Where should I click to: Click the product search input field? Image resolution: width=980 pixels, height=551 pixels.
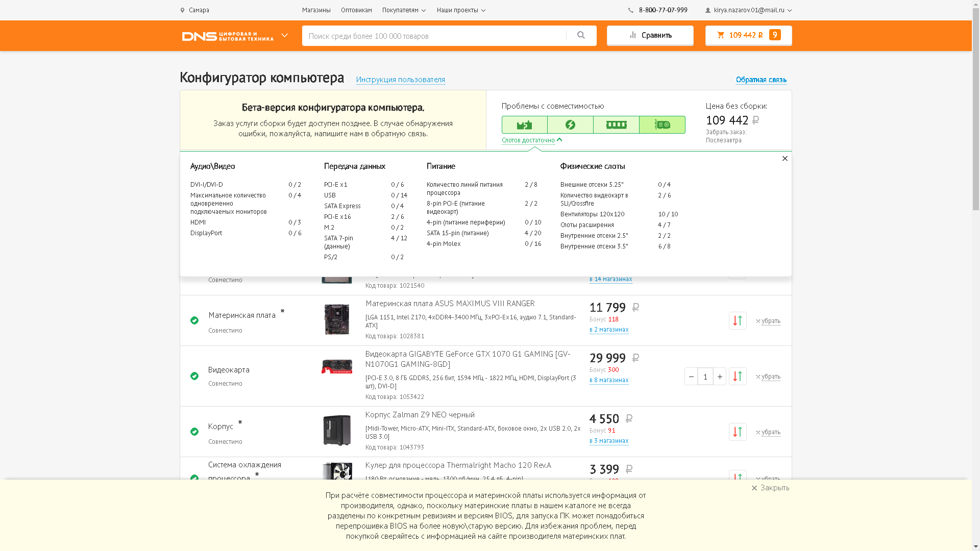[434, 36]
